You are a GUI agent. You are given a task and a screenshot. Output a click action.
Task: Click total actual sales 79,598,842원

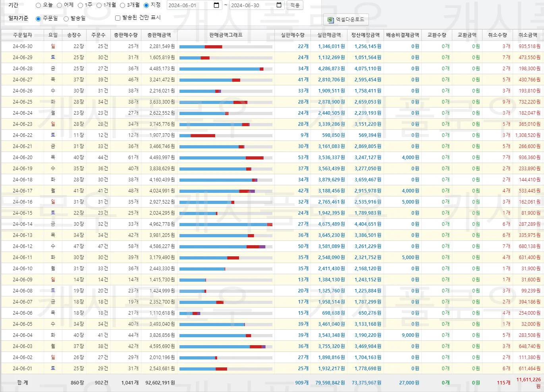[x=330, y=383]
